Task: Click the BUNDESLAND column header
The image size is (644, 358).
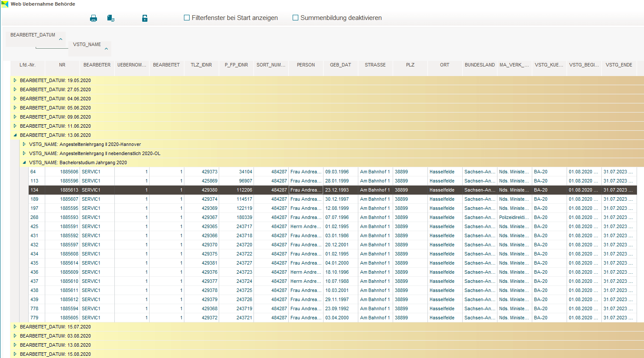Action: pyautogui.click(x=479, y=65)
